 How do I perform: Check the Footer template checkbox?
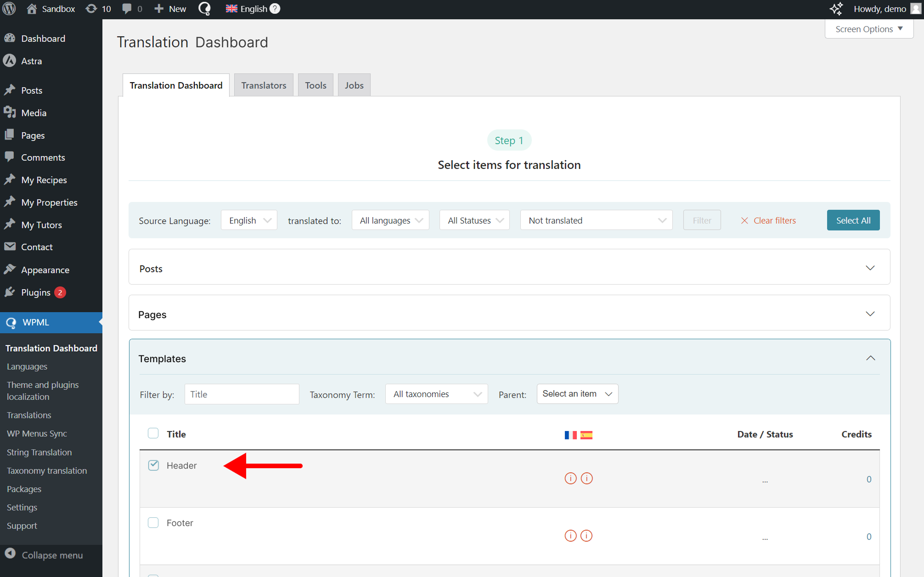pyautogui.click(x=153, y=522)
